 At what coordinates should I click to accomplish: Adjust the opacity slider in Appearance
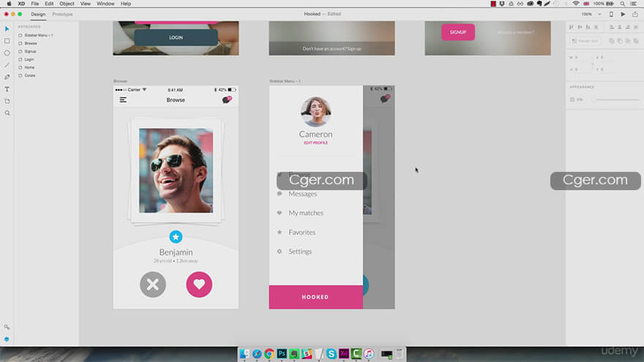tap(618, 99)
